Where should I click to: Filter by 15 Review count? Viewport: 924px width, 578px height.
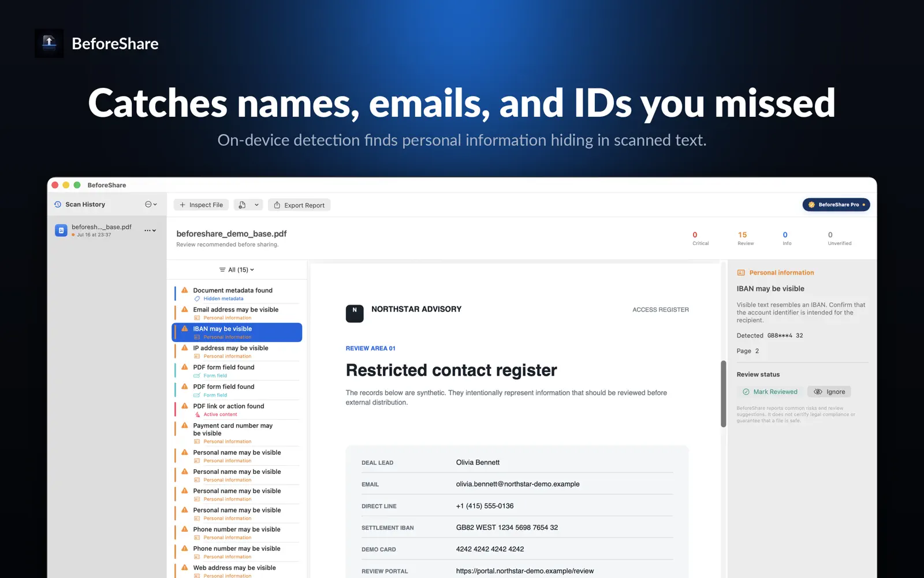click(x=745, y=238)
